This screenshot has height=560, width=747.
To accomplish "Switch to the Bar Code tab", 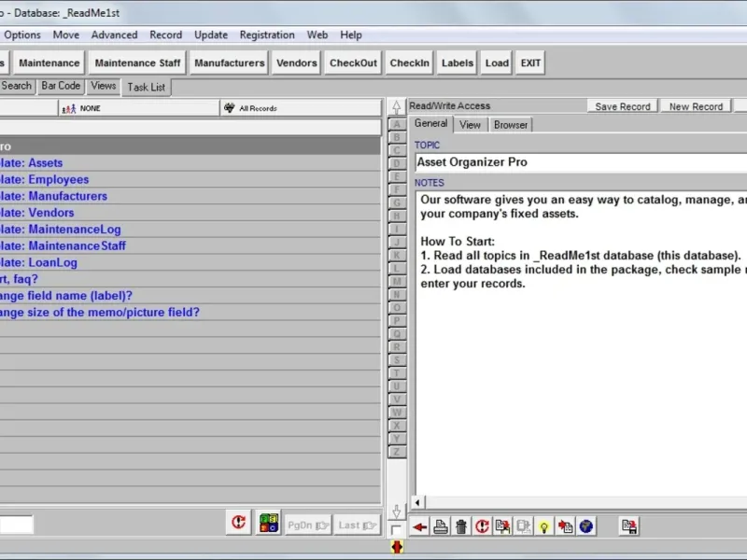I will tap(61, 86).
